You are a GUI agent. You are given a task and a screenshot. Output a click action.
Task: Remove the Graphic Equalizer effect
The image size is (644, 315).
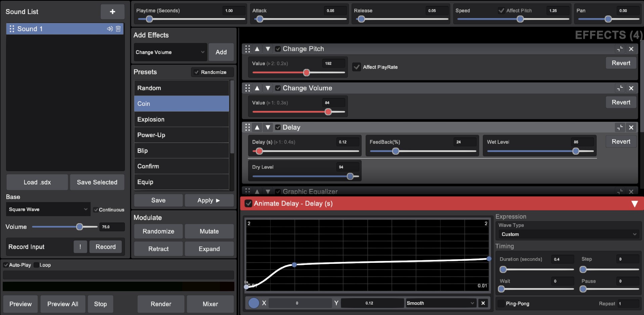[631, 192]
